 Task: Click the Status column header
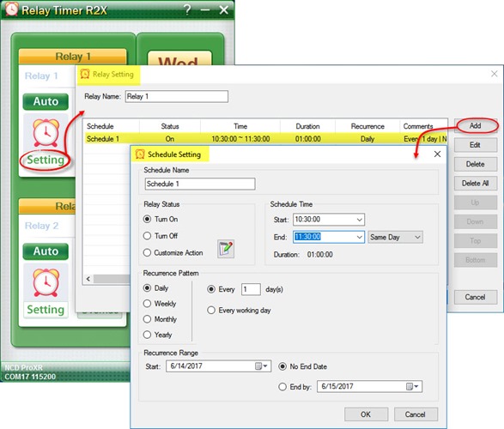coord(170,126)
